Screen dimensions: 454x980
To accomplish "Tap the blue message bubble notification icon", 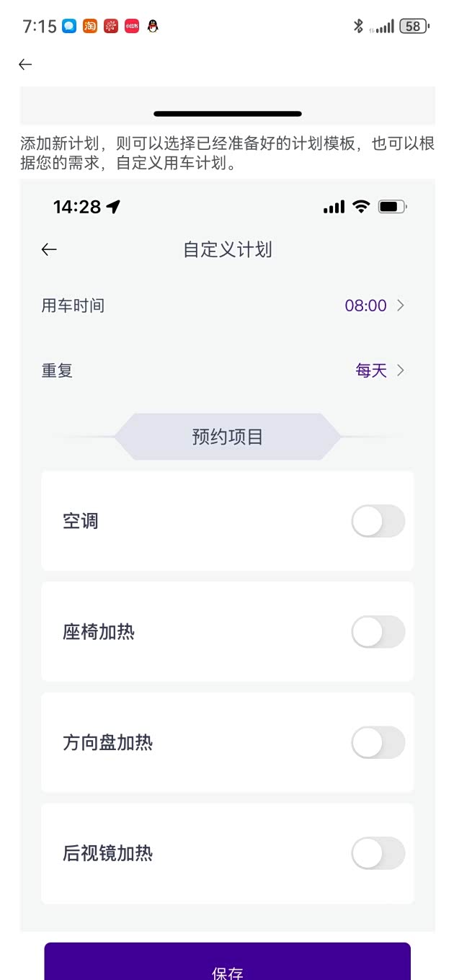I will pos(69,27).
